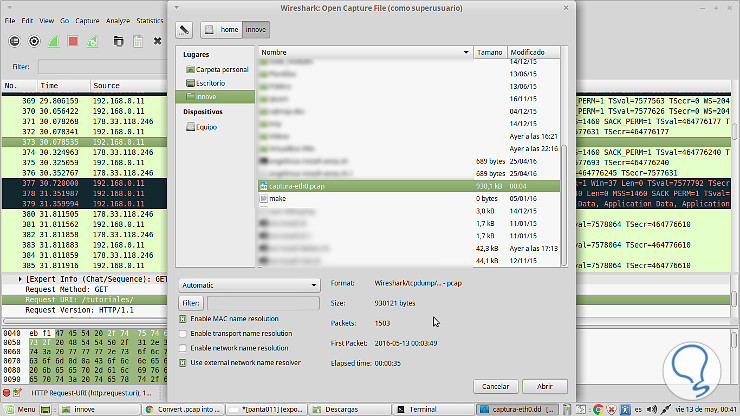The height and width of the screenshot is (416, 740).
Task: Click the capture comment notepad icon in status bar
Action: point(17,392)
